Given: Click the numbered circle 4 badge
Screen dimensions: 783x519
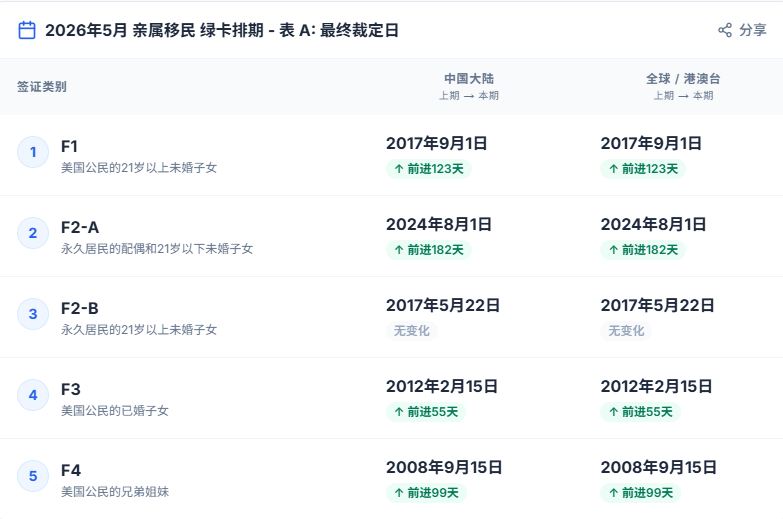Looking at the screenshot, I should coord(33,395).
